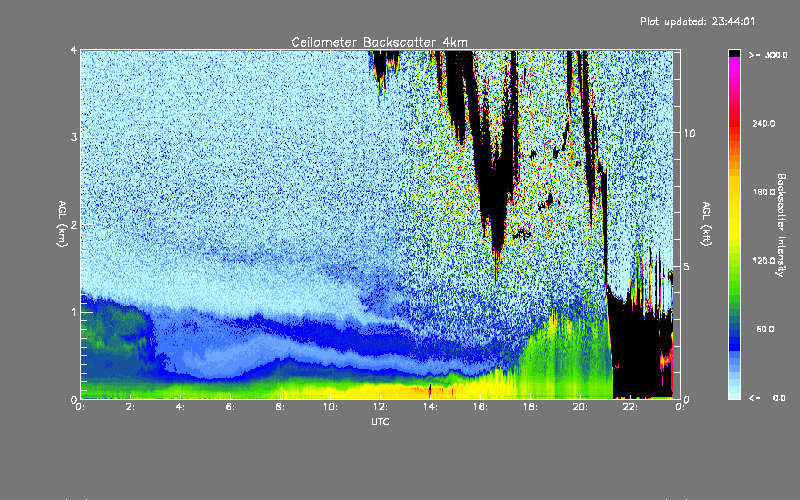Click the "6:" UTC time tick label
This screenshot has width=800, height=500.
coord(231,407)
